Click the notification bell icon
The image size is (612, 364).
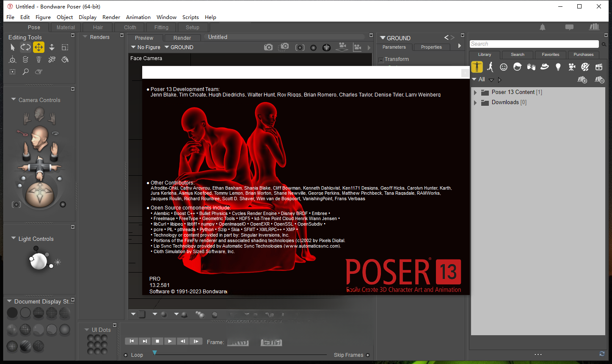click(543, 27)
